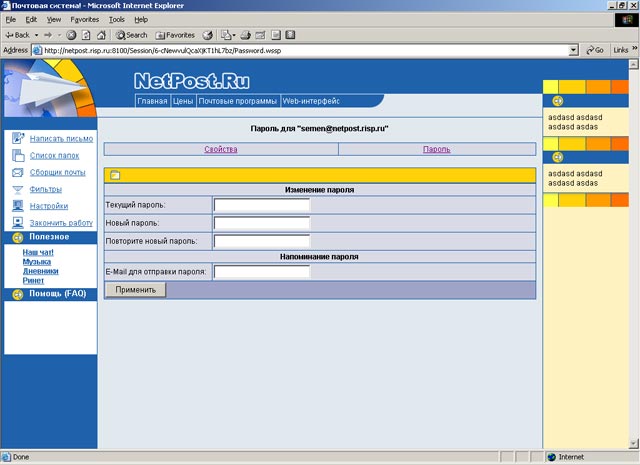
Task: Click the Полезное section round icon
Action: (x=18, y=237)
